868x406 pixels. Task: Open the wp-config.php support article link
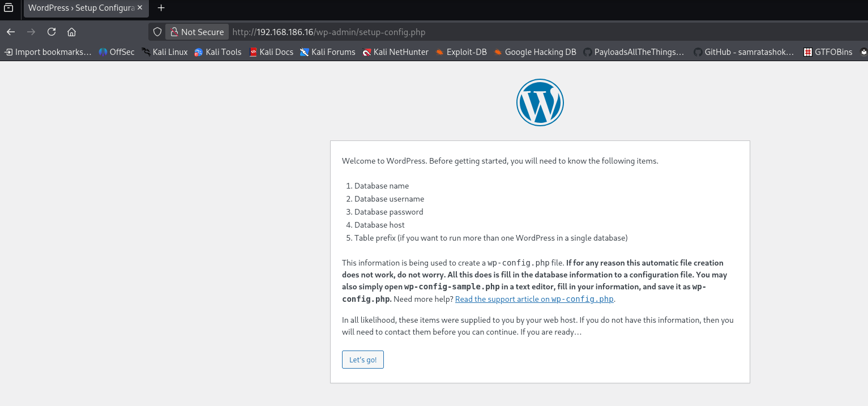coord(533,298)
